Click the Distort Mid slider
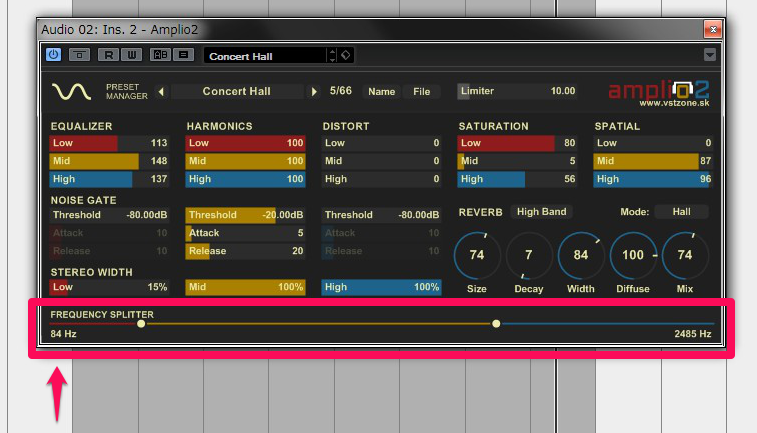 tap(381, 161)
